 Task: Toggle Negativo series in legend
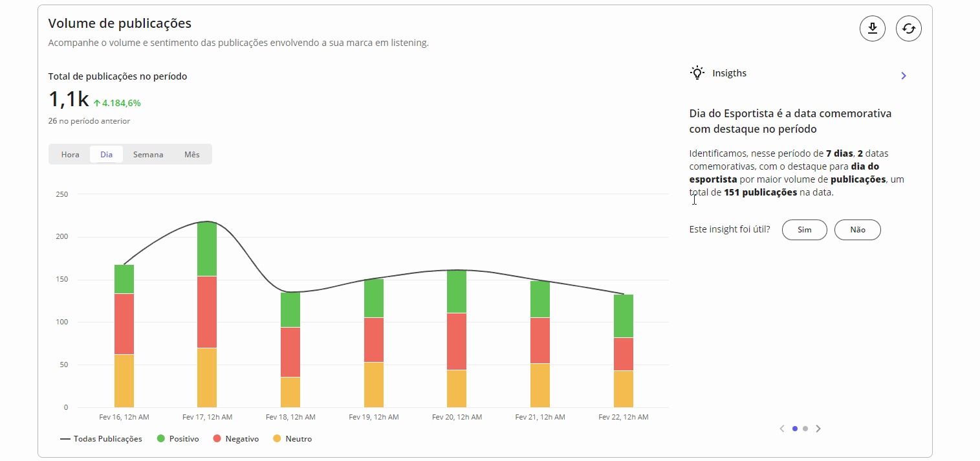pos(235,439)
